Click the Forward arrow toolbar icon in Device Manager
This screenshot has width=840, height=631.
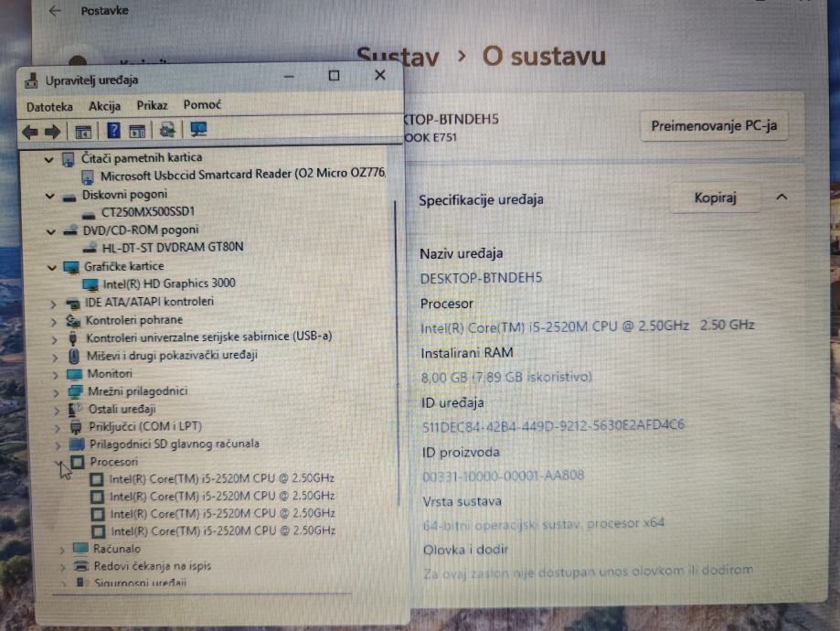click(52, 132)
